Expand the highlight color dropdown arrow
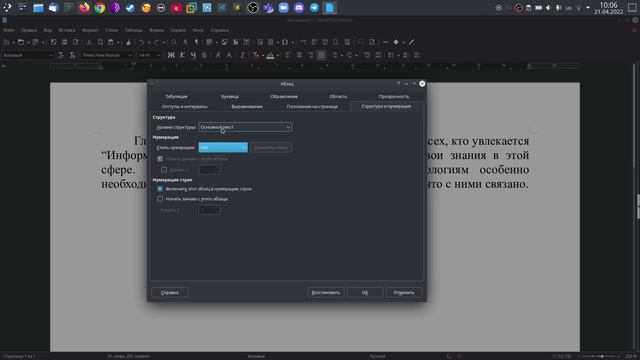Screen dimensions: 640x360 coord(278,55)
